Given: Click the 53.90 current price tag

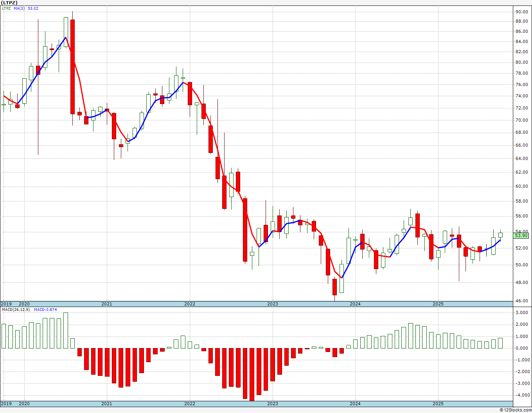Looking at the screenshot, I should [521, 235].
